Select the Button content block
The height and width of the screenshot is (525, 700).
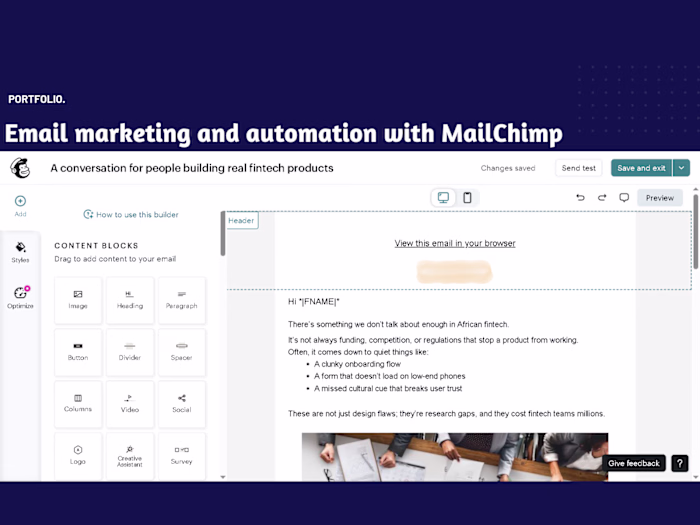[x=78, y=352]
